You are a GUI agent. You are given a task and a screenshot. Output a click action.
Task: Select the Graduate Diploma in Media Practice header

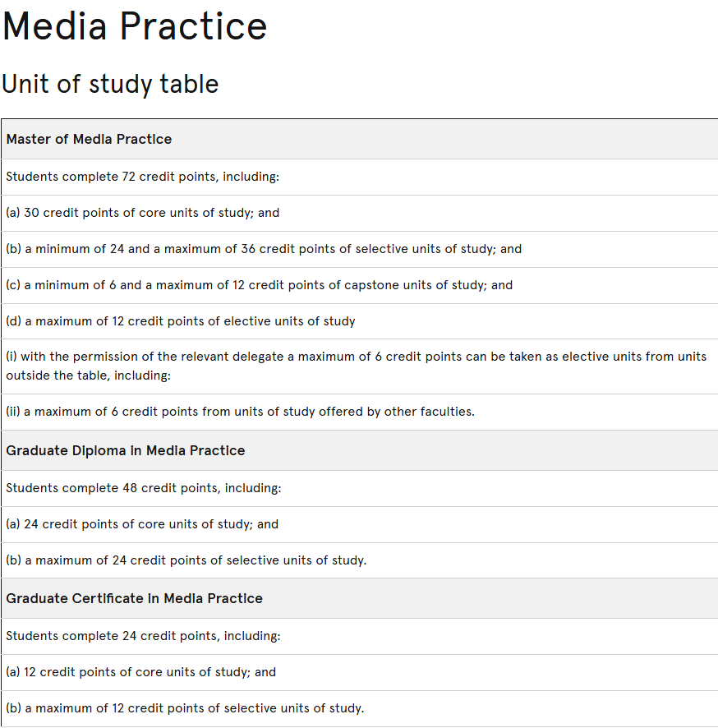tap(359, 450)
